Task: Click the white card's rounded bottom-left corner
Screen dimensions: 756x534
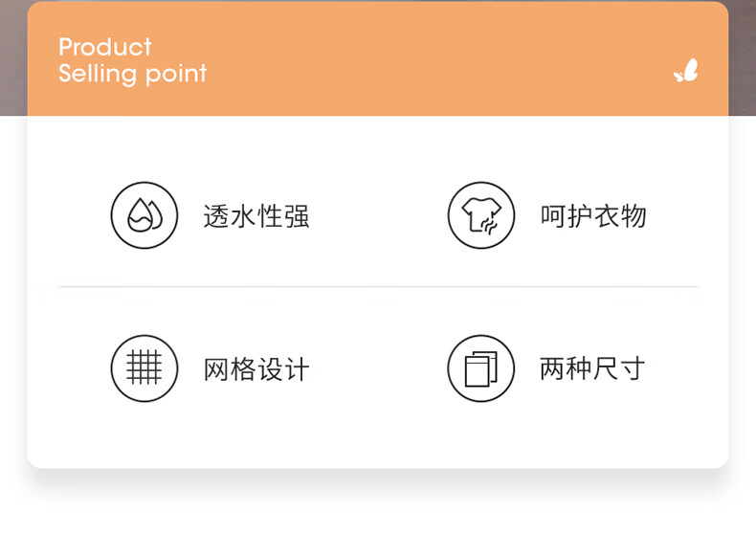Action: (x=36, y=459)
